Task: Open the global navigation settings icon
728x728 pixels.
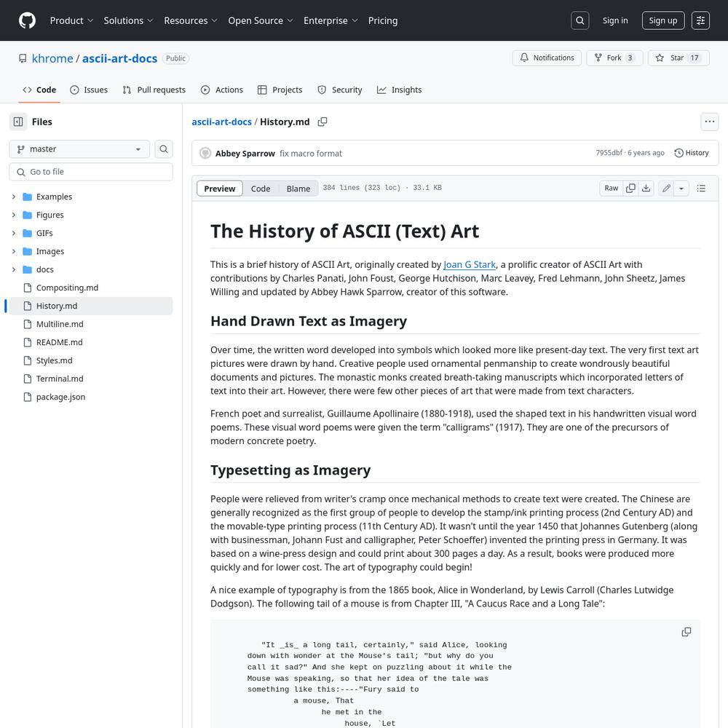Action: click(x=700, y=20)
